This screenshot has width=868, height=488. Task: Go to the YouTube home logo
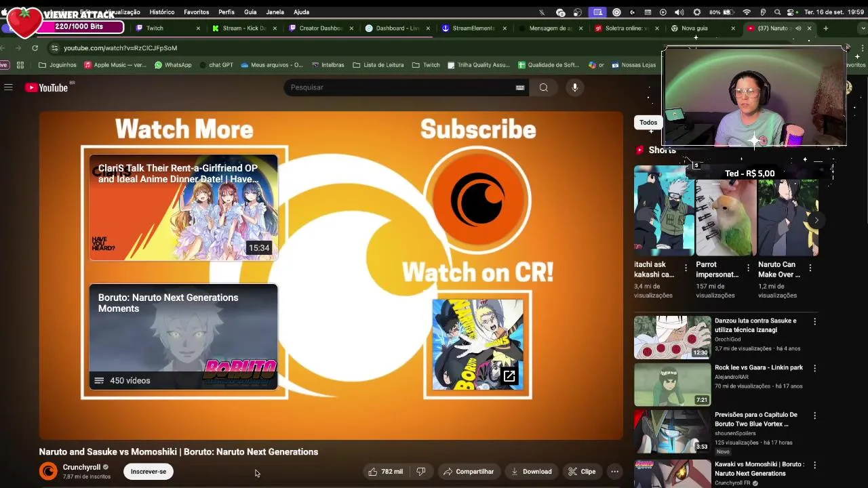(x=47, y=87)
